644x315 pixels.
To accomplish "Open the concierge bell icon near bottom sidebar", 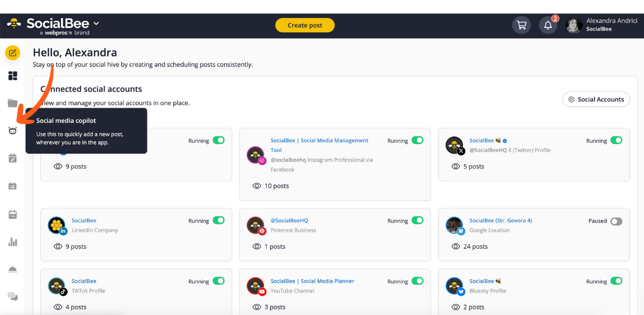I will click(12, 268).
